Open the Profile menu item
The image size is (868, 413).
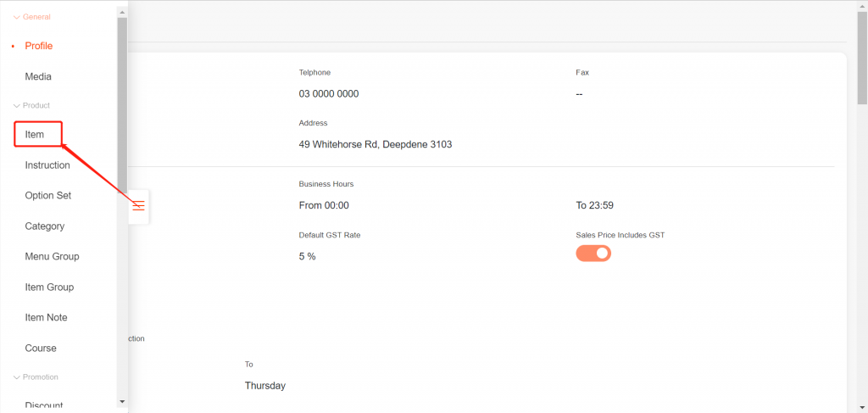tap(39, 46)
